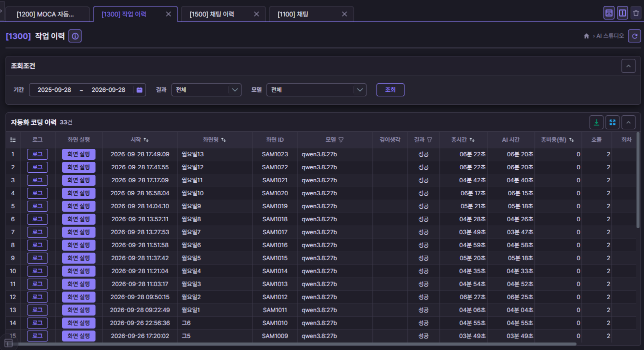Collapse the 자동화 코딩 이력 panel
Image resolution: width=644 pixels, height=350 pixels.
pos(628,122)
